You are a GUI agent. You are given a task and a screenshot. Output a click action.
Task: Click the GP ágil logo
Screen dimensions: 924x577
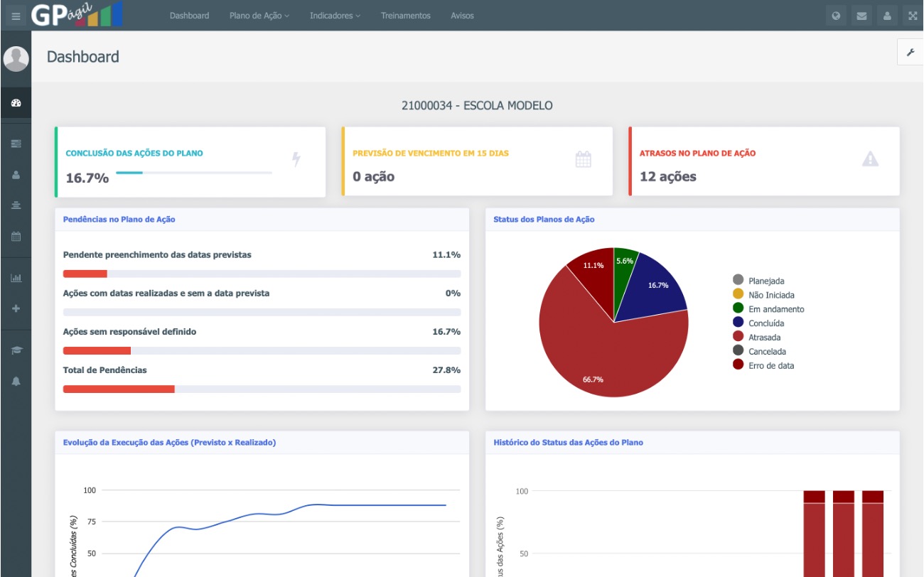[x=77, y=15]
